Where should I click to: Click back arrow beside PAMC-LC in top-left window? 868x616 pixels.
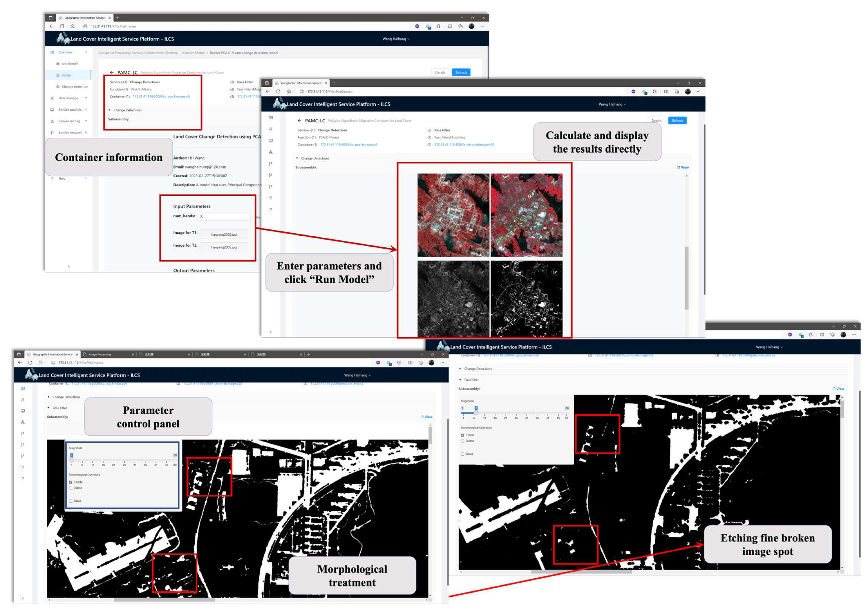coord(111,72)
